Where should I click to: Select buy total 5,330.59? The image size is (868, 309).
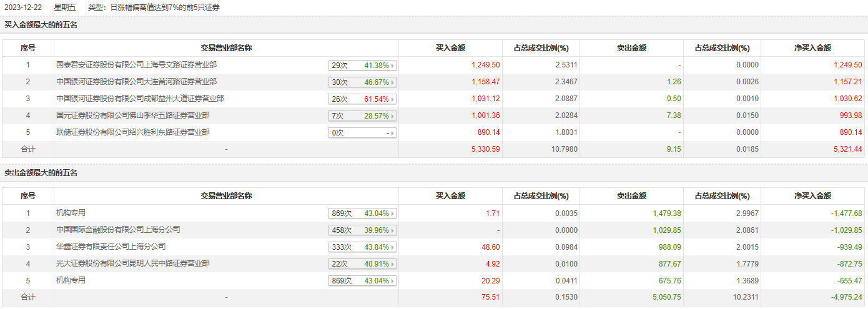pos(486,149)
